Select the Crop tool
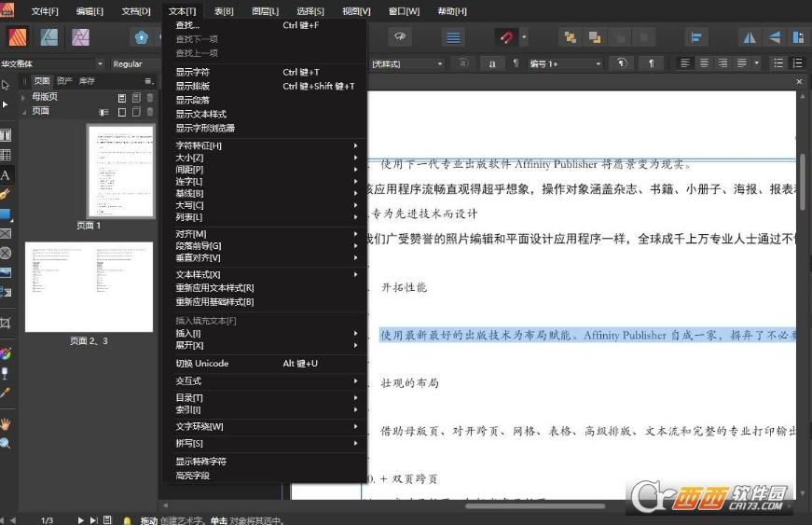 click(x=6, y=324)
